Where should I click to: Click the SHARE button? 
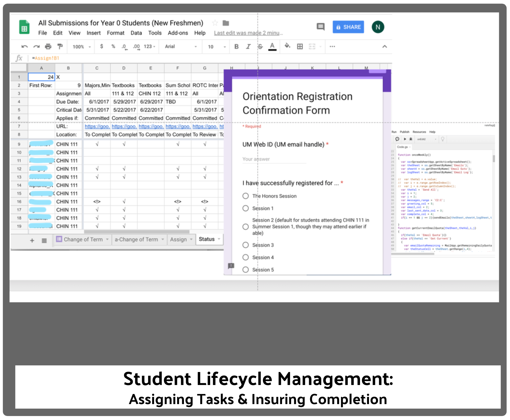348,27
